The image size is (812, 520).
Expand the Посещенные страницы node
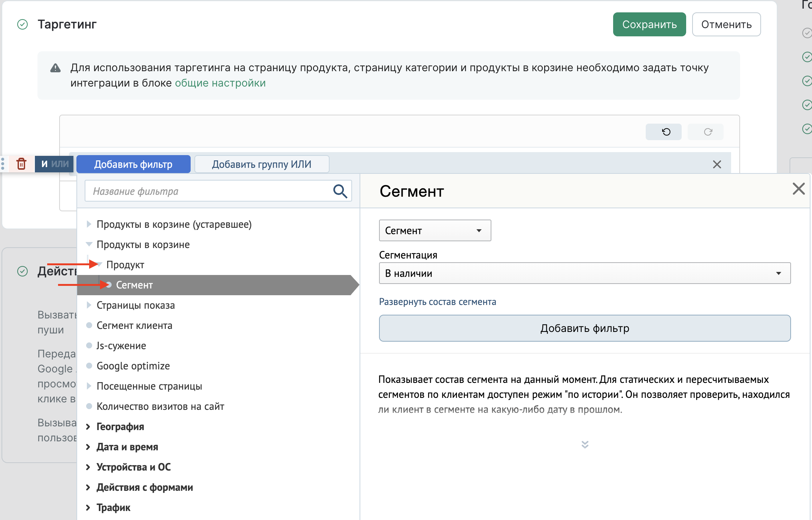(x=89, y=386)
